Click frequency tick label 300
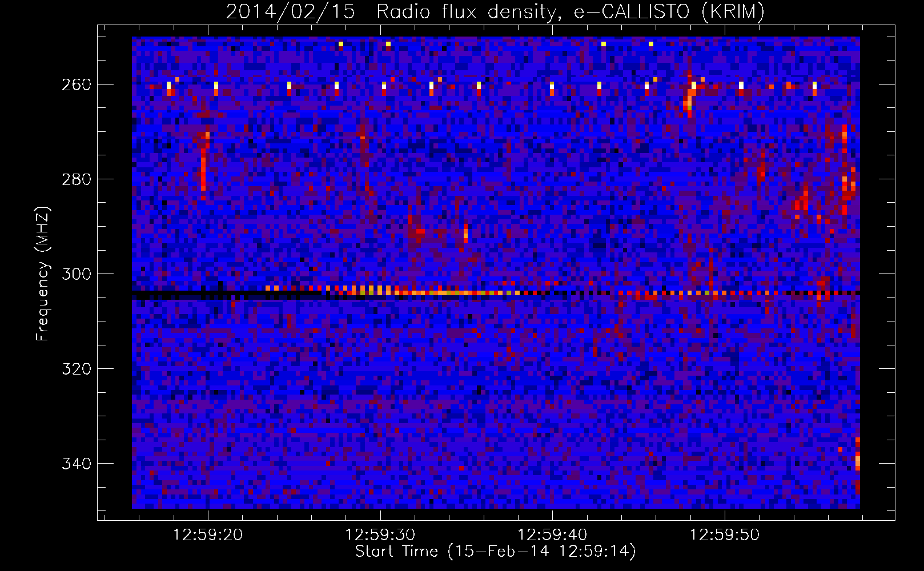924x571 pixels. pyautogui.click(x=77, y=274)
